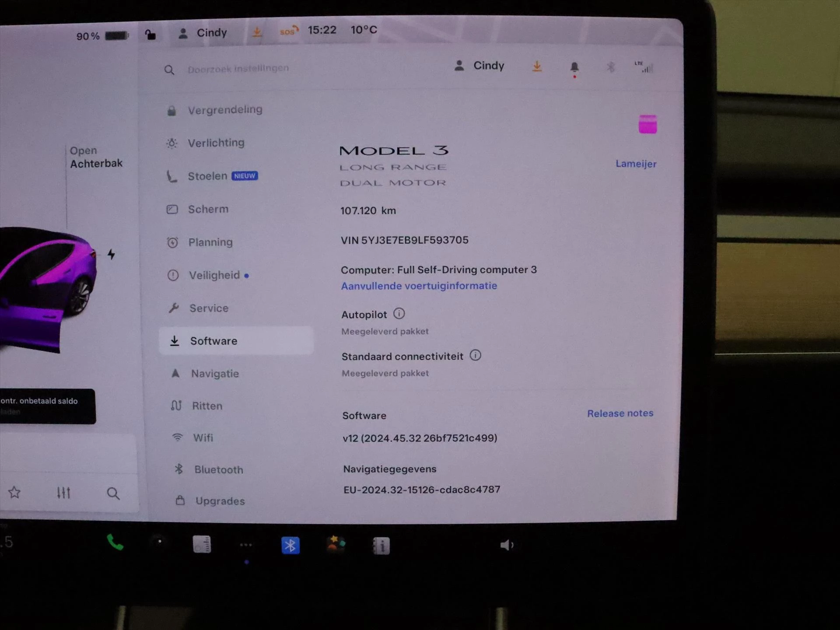Click the Release notes link

pyautogui.click(x=620, y=413)
